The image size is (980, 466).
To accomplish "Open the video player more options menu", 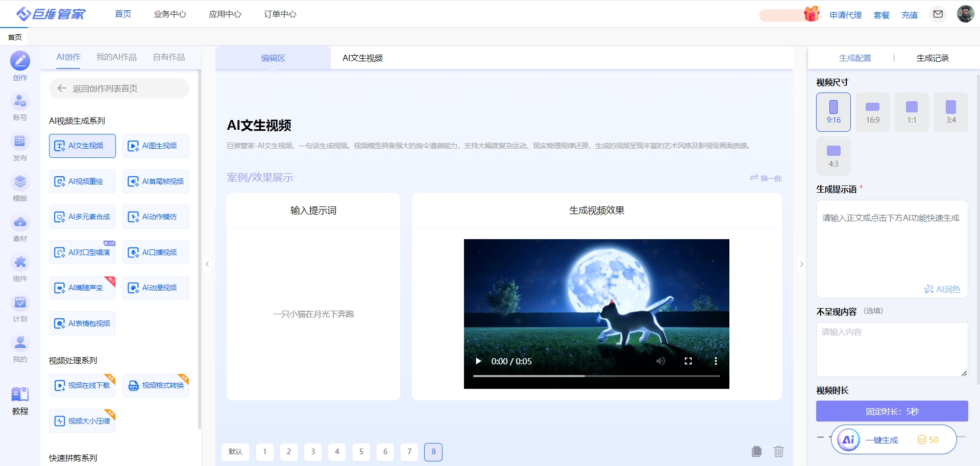I will [716, 361].
